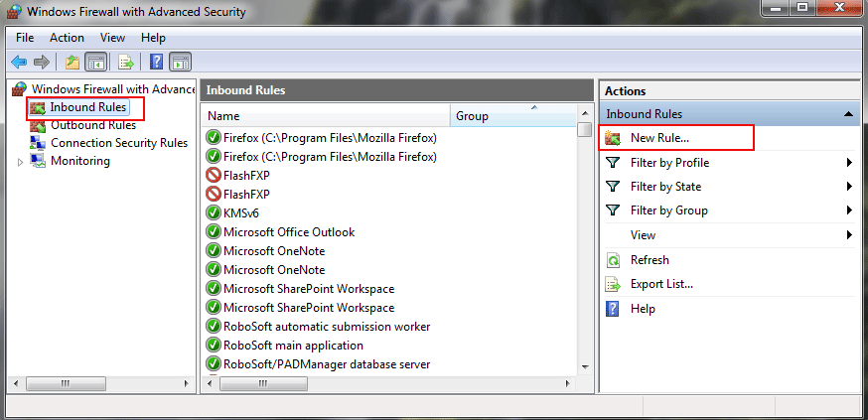Sort by the Group column header
This screenshot has width=868, height=420.
tap(513, 116)
